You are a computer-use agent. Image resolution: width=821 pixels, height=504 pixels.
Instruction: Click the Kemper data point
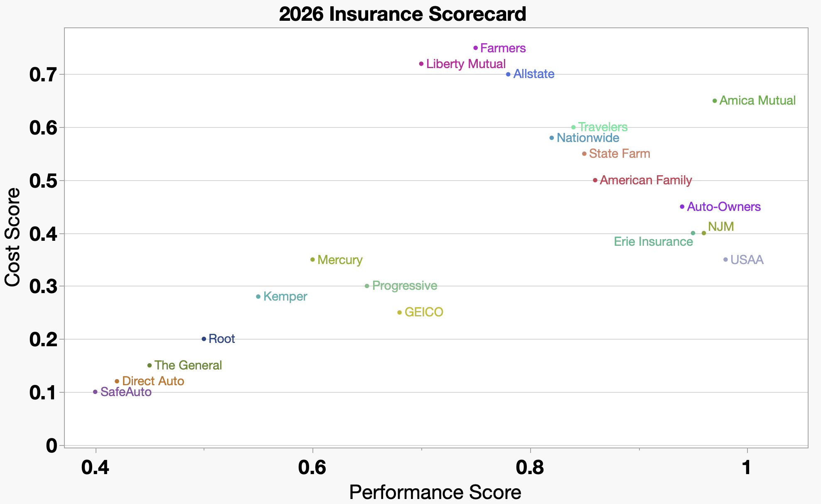coord(258,297)
